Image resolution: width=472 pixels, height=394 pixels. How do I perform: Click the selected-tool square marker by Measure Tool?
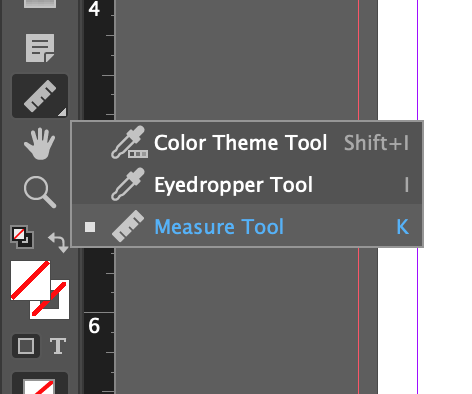[x=90, y=227]
